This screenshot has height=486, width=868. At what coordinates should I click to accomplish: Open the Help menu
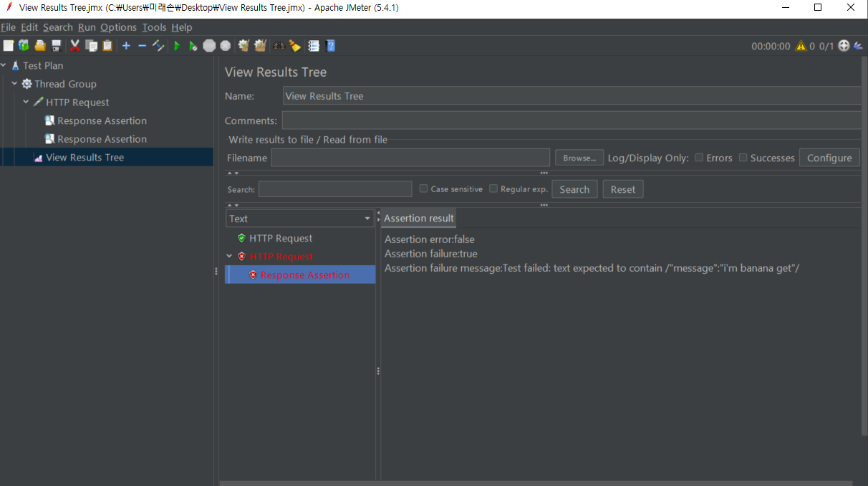pos(182,27)
